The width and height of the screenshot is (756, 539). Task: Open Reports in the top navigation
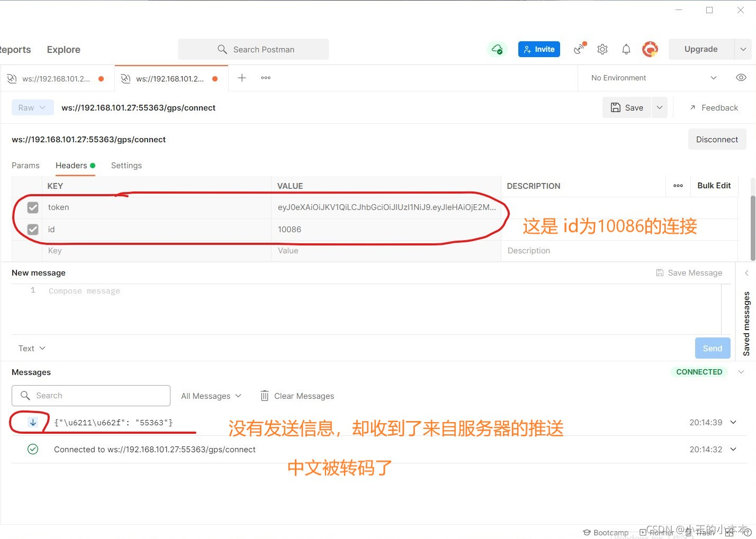pyautogui.click(x=15, y=50)
